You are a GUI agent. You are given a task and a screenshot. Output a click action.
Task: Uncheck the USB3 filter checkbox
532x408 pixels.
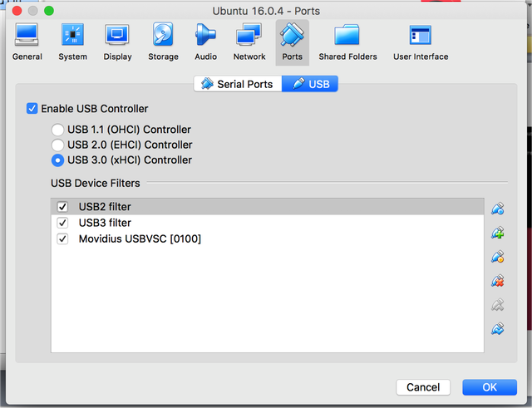[62, 223]
